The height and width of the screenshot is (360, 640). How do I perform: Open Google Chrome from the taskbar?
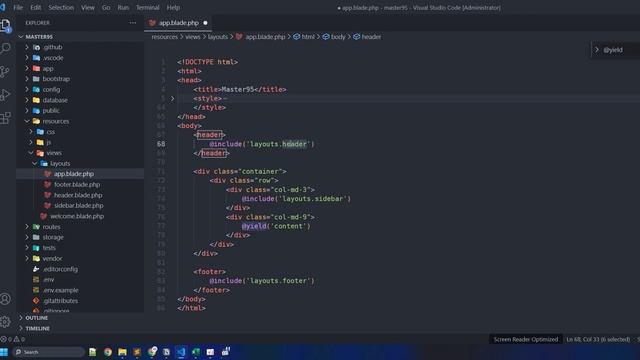[x=108, y=352]
